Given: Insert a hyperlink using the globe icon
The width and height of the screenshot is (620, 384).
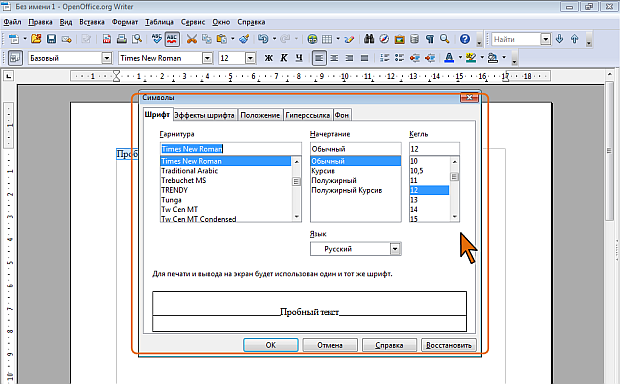Looking at the screenshot, I should [312, 39].
